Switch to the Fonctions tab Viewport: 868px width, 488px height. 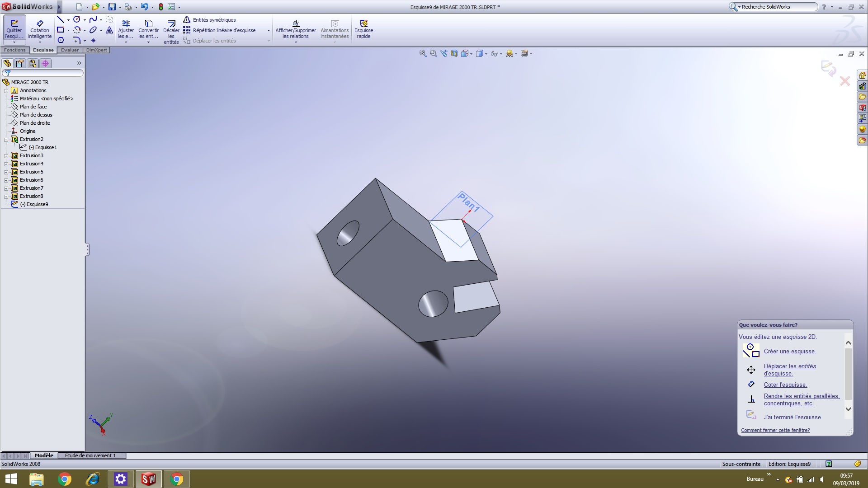click(x=15, y=50)
